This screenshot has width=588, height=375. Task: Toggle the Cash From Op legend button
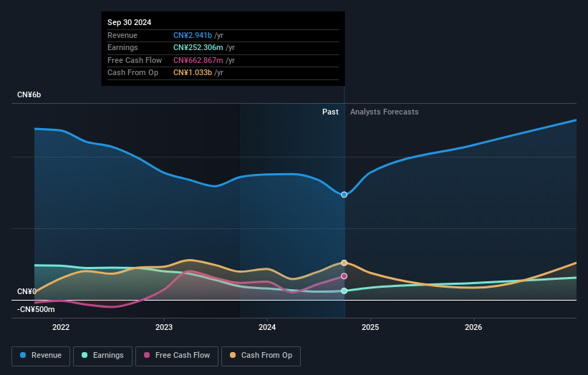[x=261, y=356]
